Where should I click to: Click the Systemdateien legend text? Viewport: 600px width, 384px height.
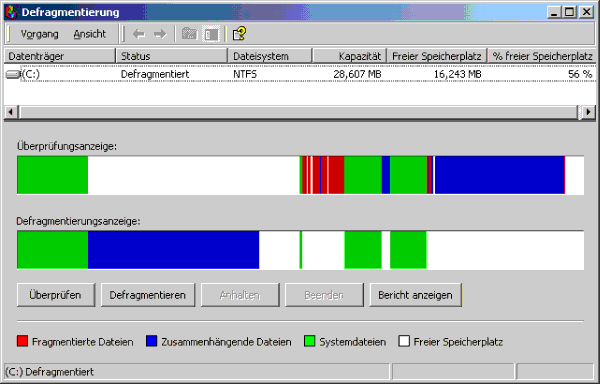pos(352,342)
